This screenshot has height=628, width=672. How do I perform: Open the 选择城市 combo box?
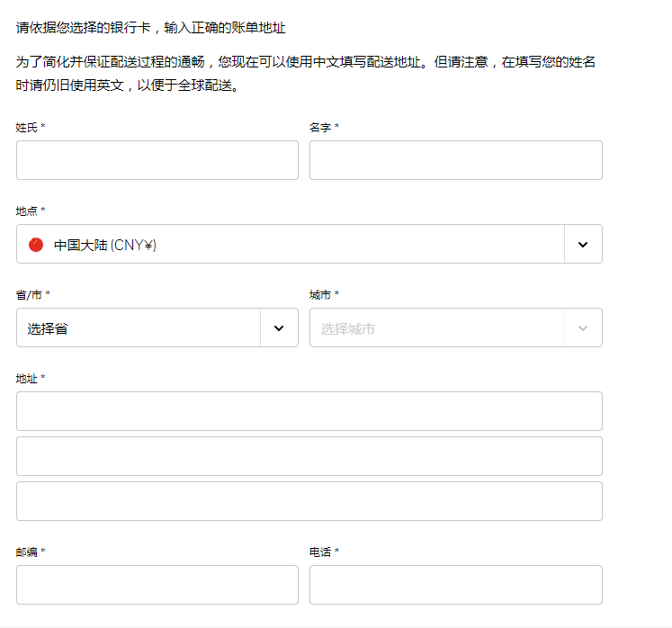347,328
